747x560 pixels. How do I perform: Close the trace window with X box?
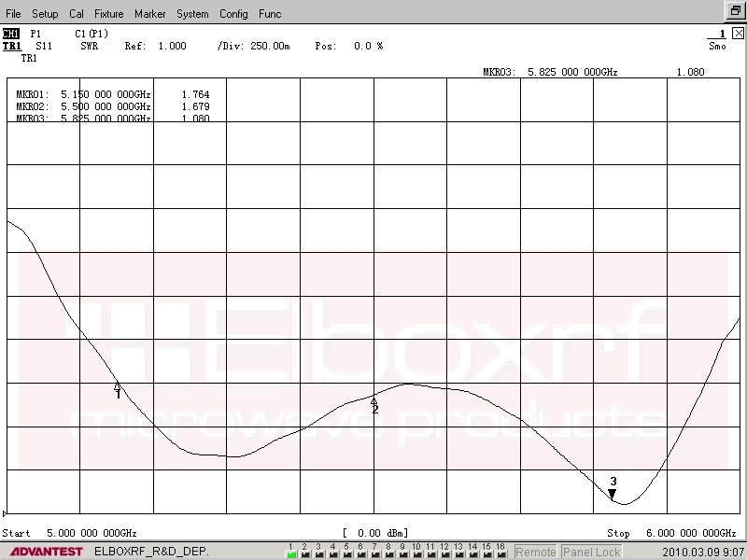tap(738, 34)
